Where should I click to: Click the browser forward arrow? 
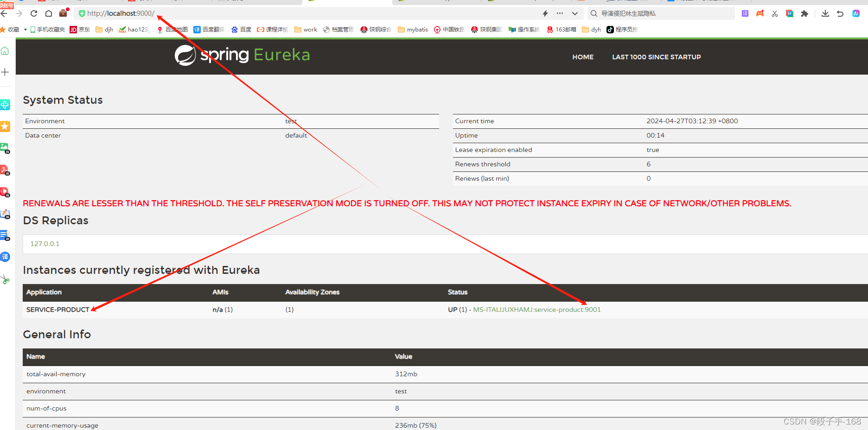[x=19, y=13]
